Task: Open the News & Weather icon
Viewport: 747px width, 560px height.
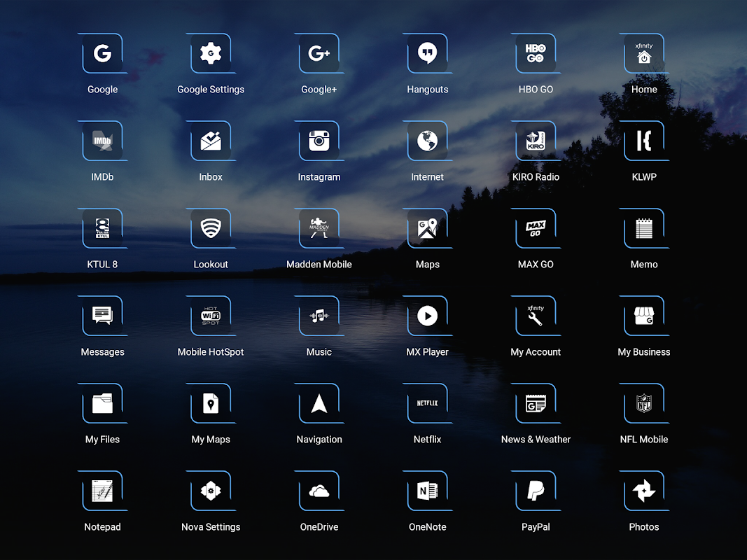Action: (536, 403)
